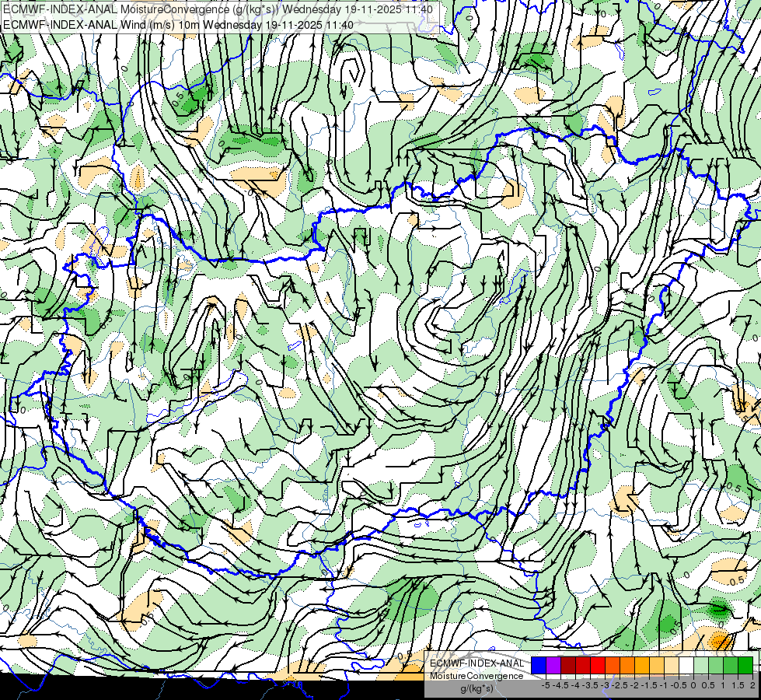This screenshot has width=761, height=700.
Task: Click 'MoistureConvergence' label inside the legend box
Action: click(x=476, y=676)
